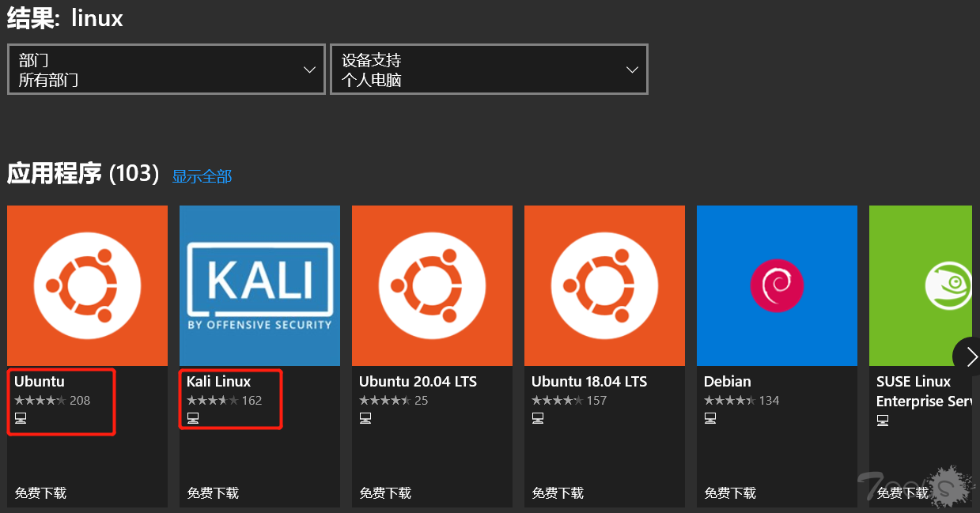Click 免费下载 under the Ubuntu tile
980x513 pixels.
coord(40,493)
